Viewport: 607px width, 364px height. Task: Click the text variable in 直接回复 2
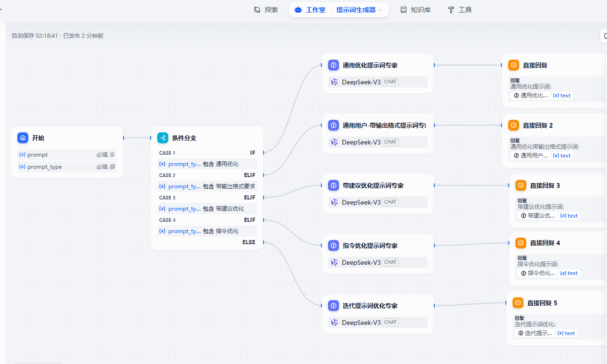[562, 156]
